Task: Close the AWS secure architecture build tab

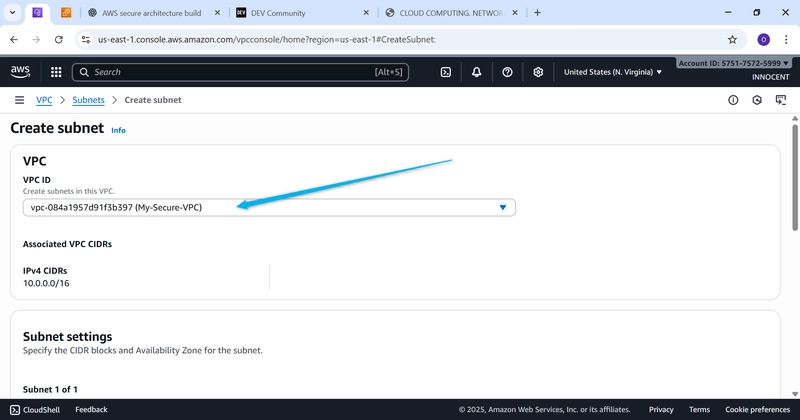Action: [x=217, y=13]
